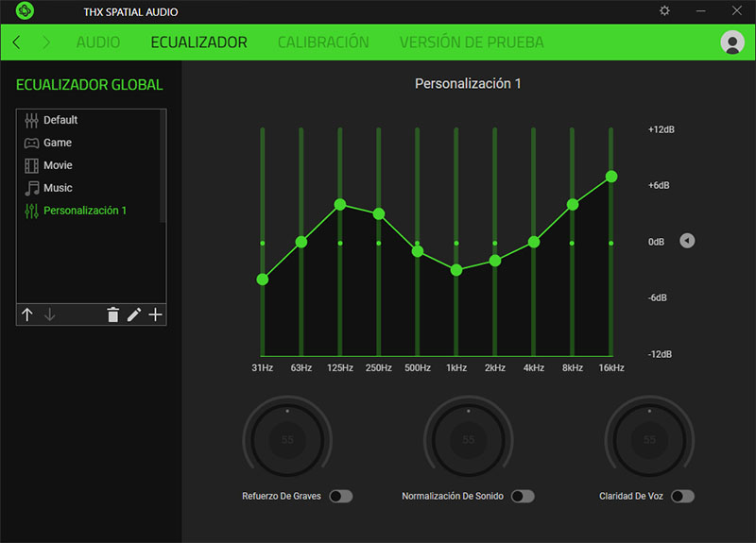Delete preset with the trash icon

(x=112, y=314)
